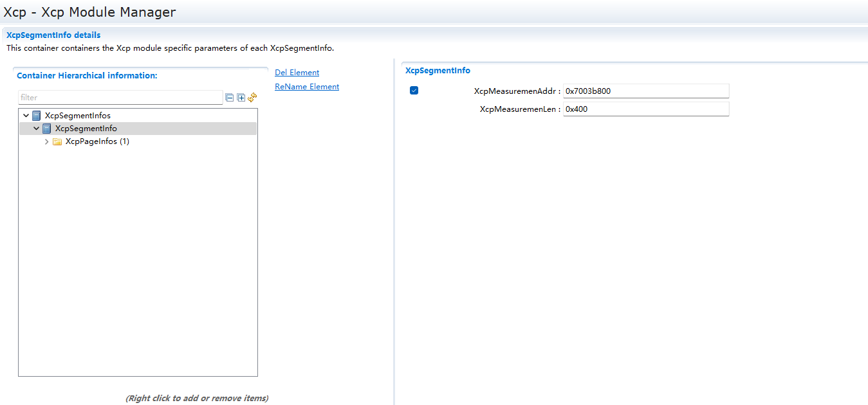This screenshot has height=405, width=868.
Task: Click the XcpPageInfos folder icon
Action: pyautogui.click(x=57, y=141)
